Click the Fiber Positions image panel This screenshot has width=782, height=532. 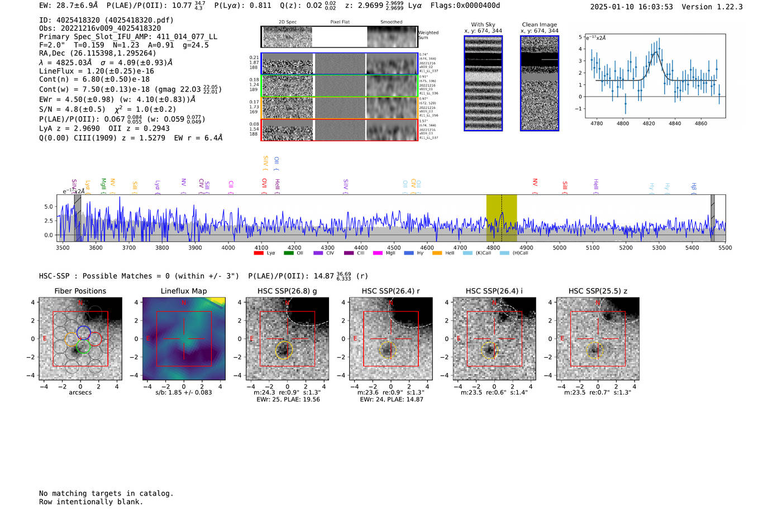click(x=80, y=339)
